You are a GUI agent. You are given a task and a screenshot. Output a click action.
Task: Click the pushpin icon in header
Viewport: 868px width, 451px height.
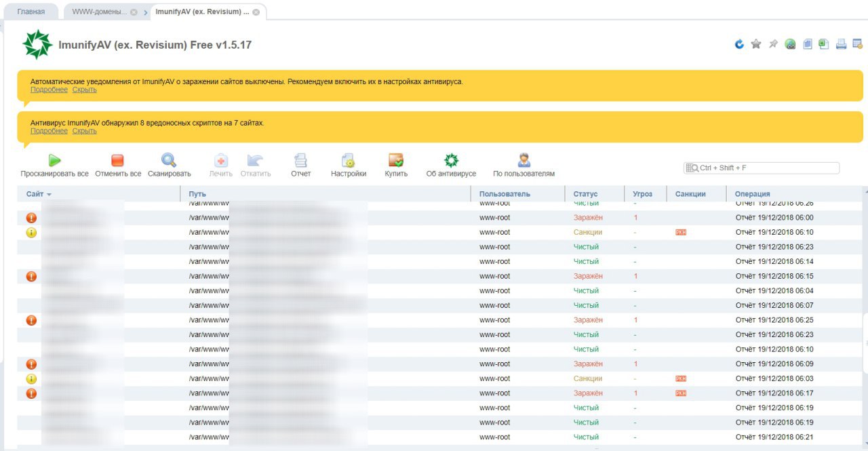pyautogui.click(x=773, y=44)
